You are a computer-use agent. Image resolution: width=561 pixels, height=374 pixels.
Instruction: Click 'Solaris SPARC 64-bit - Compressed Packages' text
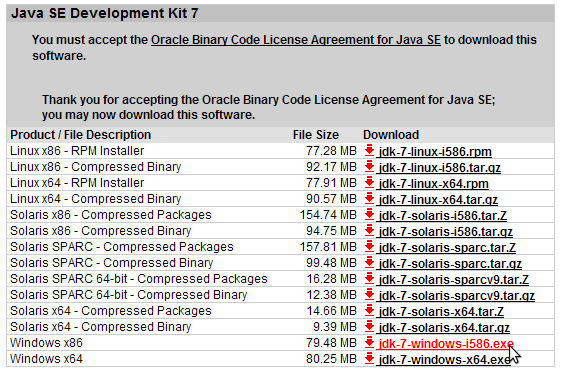click(x=139, y=278)
